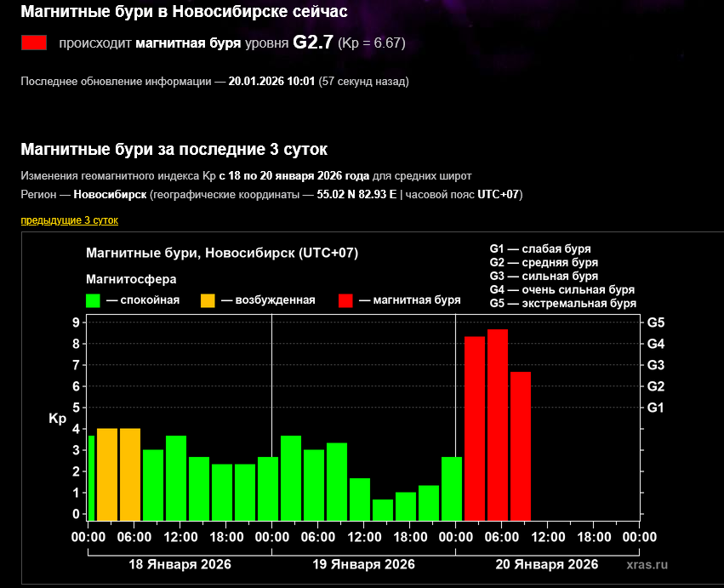The width and height of the screenshot is (724, 588).
Task: Click the G1 label on the right axis
Action: pyautogui.click(x=656, y=408)
